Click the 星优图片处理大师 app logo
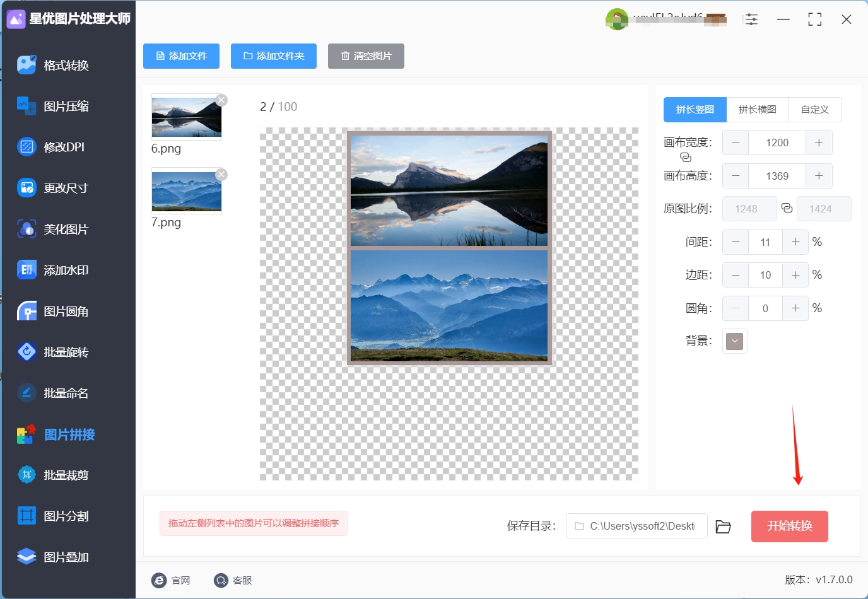 (16, 19)
